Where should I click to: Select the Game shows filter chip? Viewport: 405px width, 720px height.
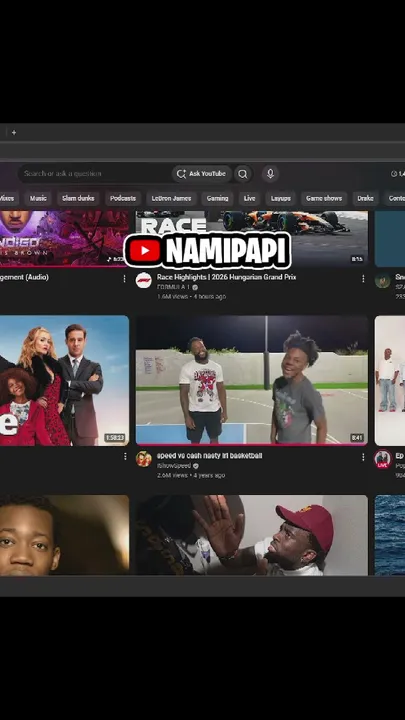click(324, 198)
